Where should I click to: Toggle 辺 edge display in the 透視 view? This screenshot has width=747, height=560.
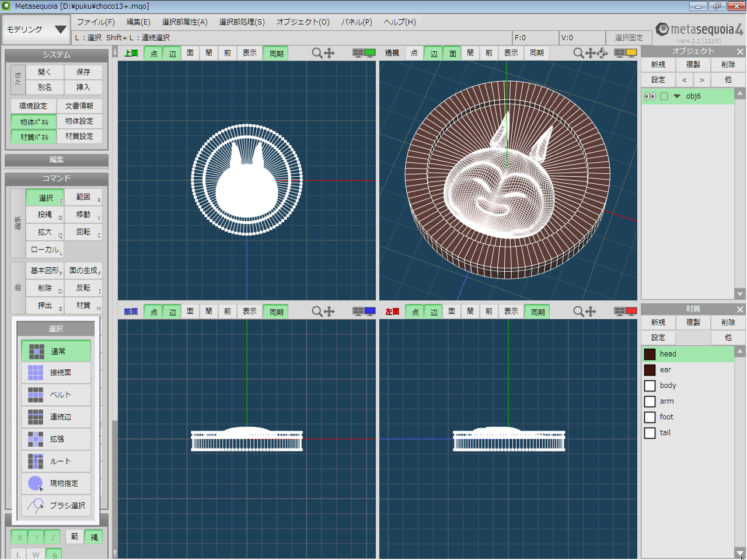point(434,53)
